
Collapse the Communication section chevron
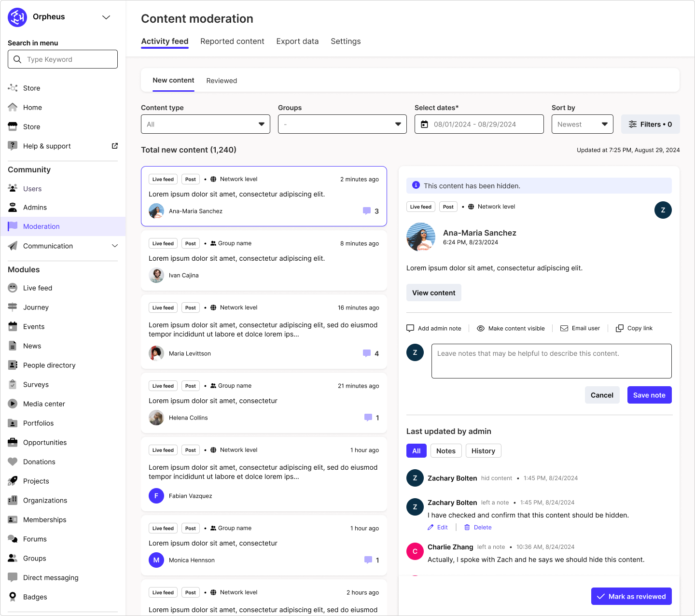pyautogui.click(x=115, y=246)
